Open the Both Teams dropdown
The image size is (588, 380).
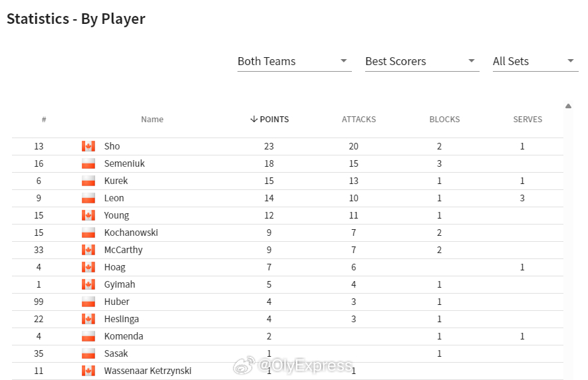pos(295,61)
